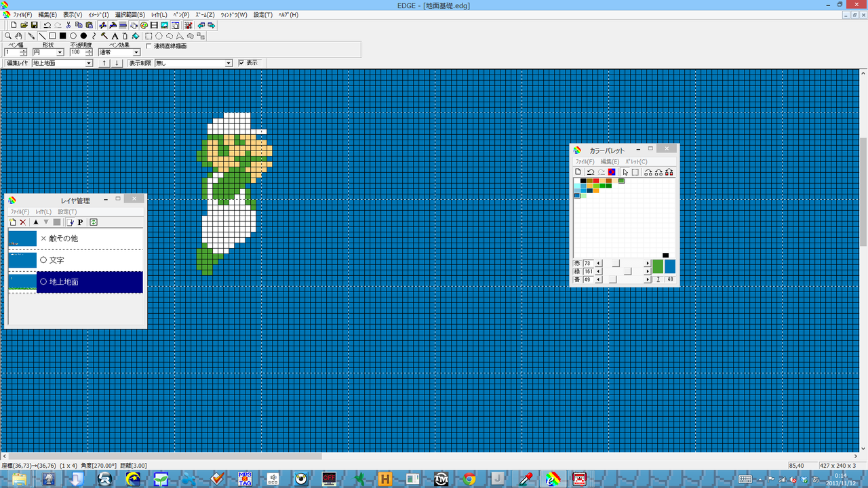Cut the selection with the scissors icon

click(x=68, y=25)
